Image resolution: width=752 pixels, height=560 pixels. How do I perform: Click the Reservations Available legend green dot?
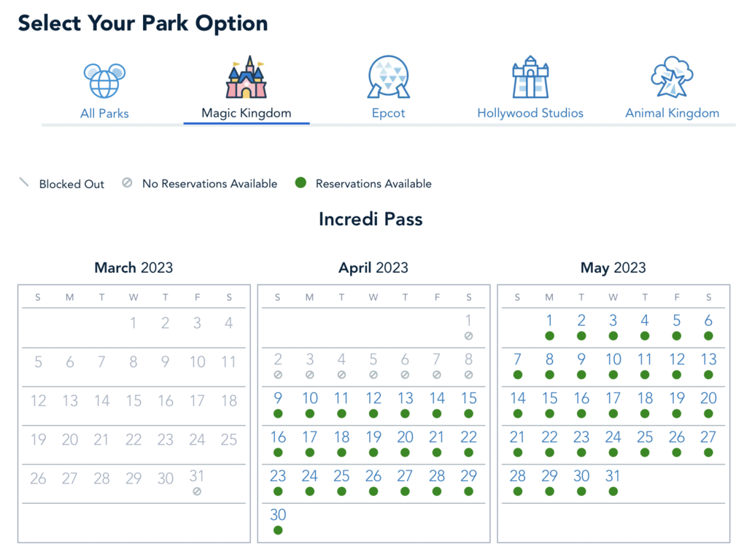point(300,183)
